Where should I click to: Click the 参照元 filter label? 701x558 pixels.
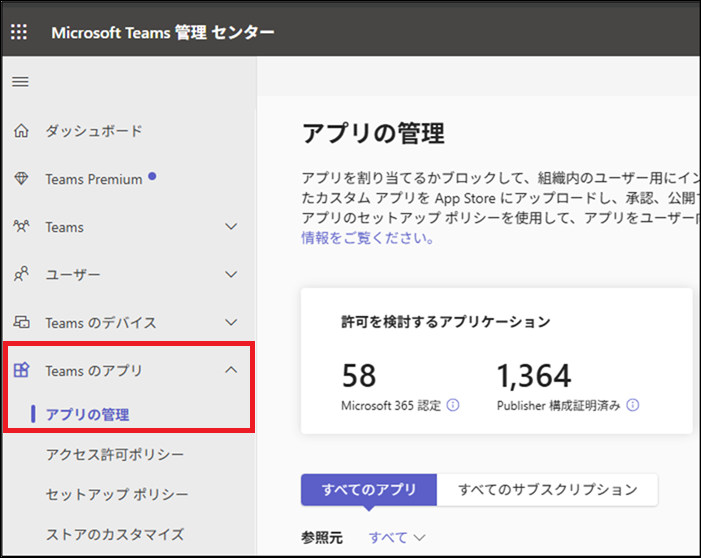click(322, 537)
